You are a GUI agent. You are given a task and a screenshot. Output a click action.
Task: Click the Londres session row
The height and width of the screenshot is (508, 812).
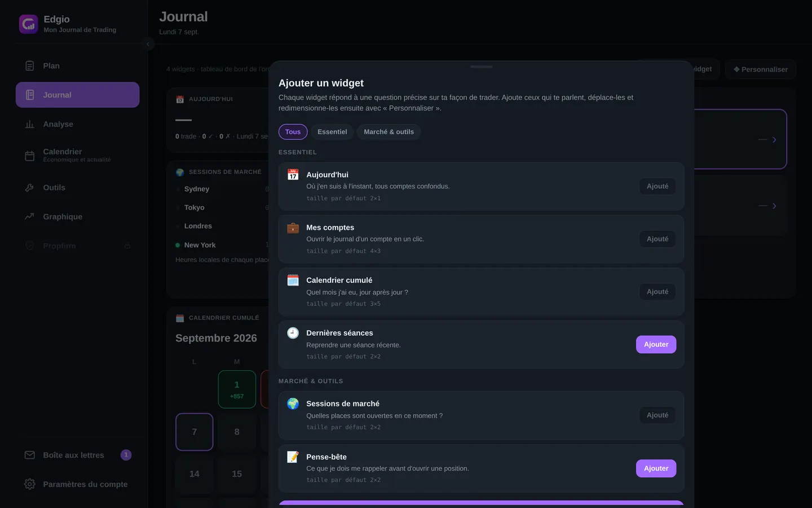(x=222, y=226)
